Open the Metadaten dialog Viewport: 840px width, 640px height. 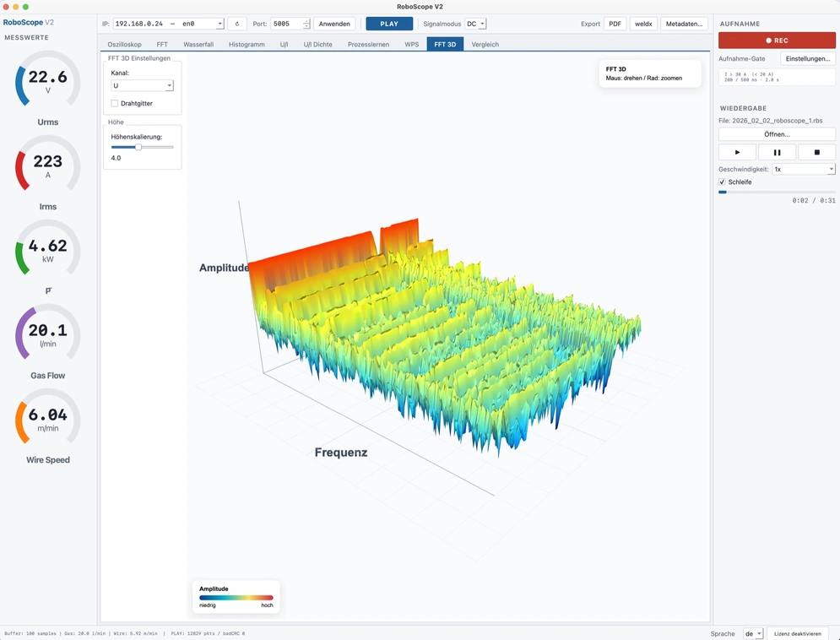click(684, 24)
